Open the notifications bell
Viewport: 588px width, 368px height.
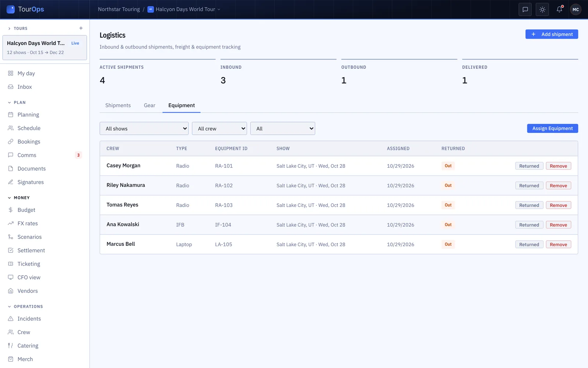tap(559, 10)
